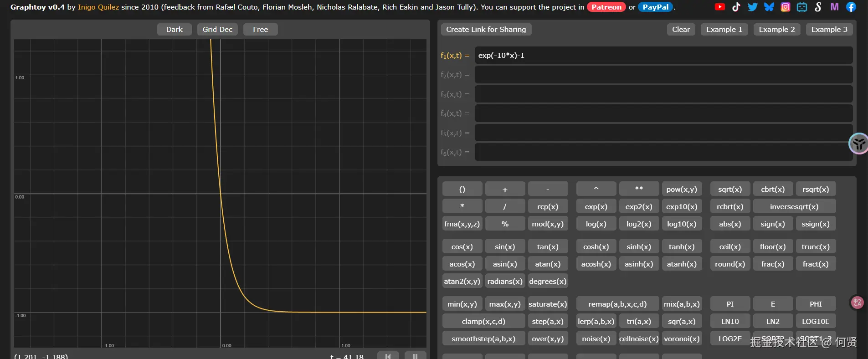Screen dimensions: 868x359
Task: Insert pow(x,y) function
Action: point(682,189)
